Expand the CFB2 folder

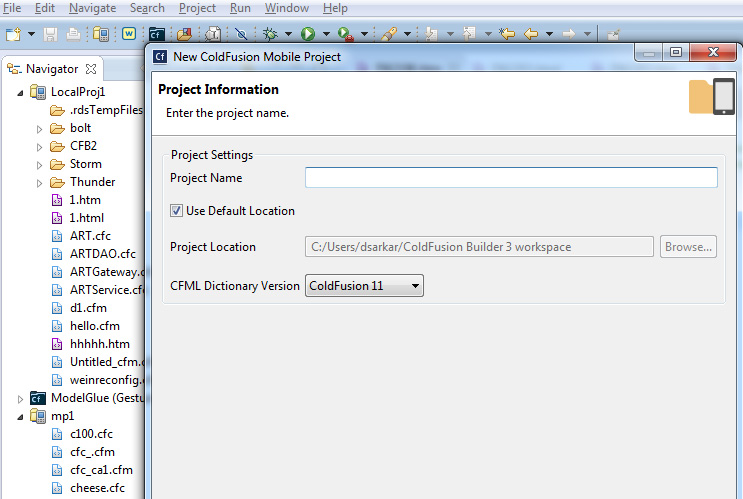tap(39, 147)
